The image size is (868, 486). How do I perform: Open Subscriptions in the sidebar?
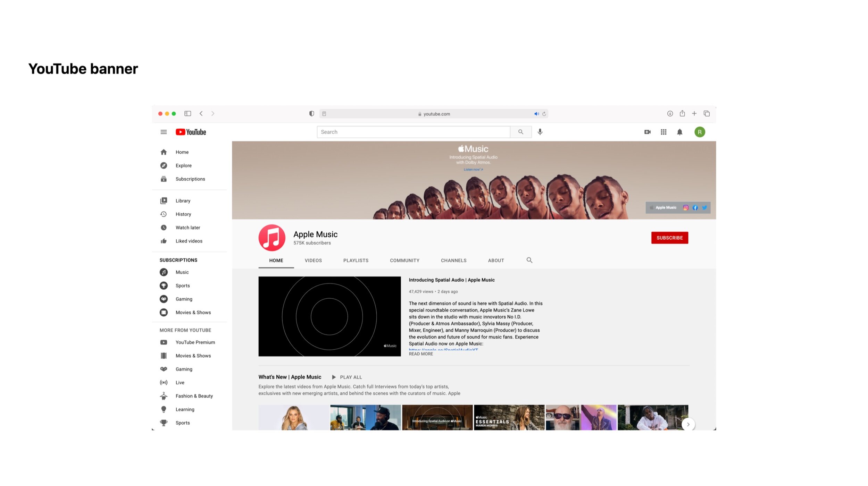(x=189, y=179)
